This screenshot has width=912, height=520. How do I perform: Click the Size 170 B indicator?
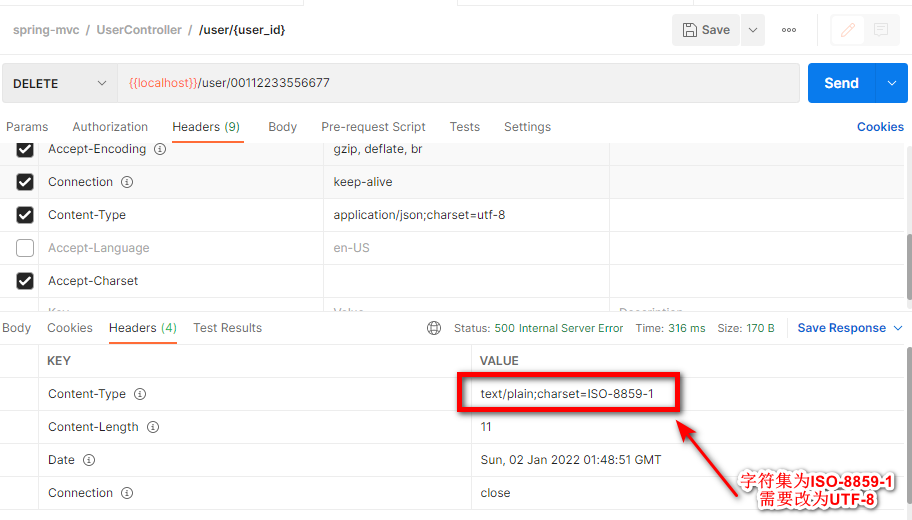[746, 328]
